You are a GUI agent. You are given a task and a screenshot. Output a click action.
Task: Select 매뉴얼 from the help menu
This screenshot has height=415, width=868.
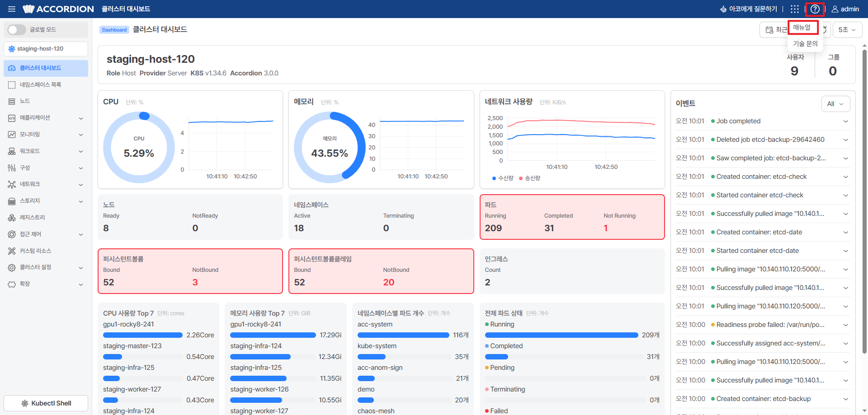pyautogui.click(x=802, y=28)
